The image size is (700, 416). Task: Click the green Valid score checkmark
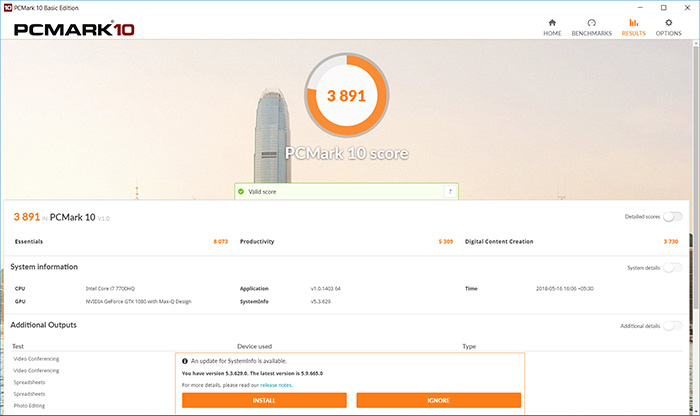(241, 191)
